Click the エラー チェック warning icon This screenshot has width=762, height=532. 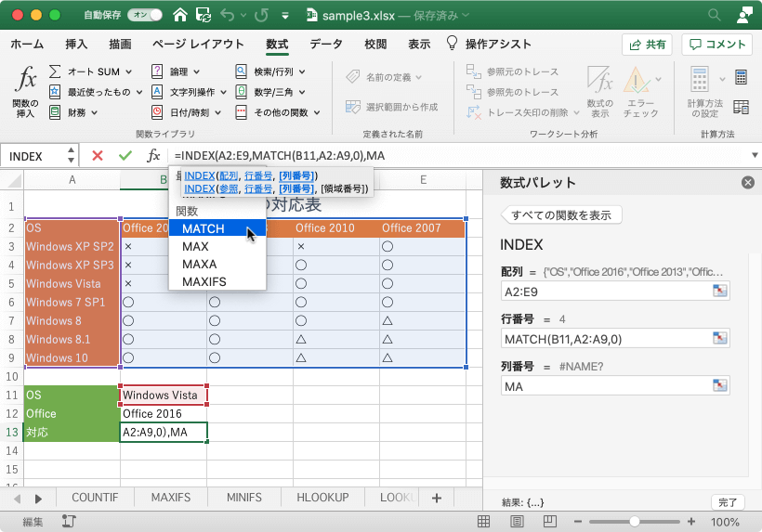(x=636, y=80)
